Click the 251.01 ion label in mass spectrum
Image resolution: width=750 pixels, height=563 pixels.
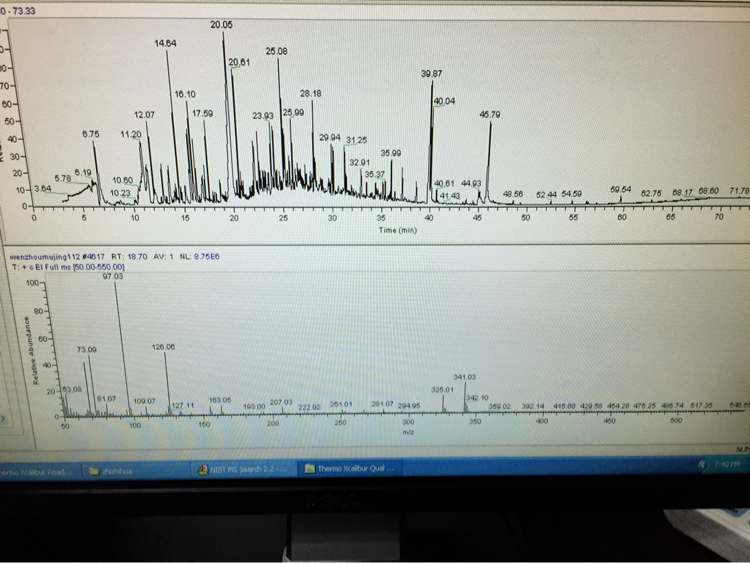coord(341,404)
